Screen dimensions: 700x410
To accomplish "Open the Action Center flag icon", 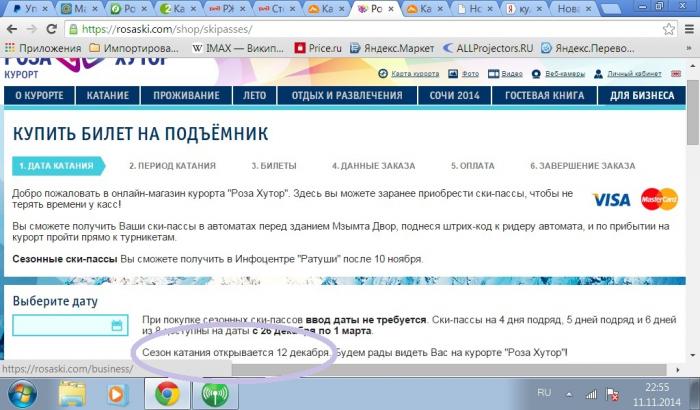I will click(x=612, y=394).
